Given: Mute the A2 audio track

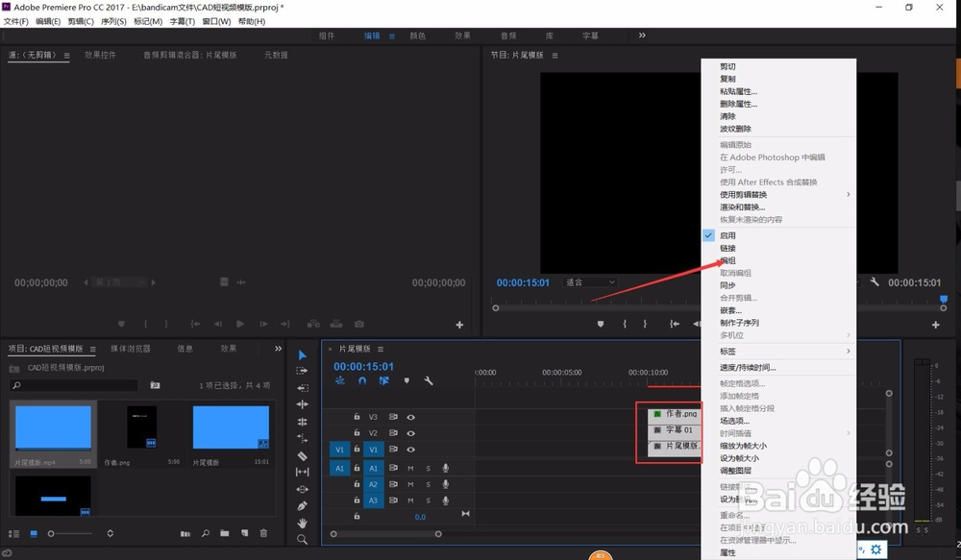Looking at the screenshot, I should (410, 484).
